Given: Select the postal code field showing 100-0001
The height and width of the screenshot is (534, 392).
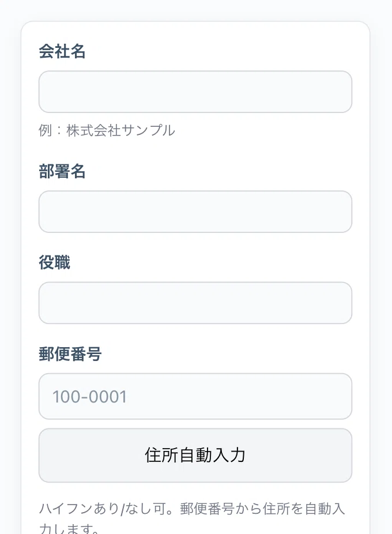Looking at the screenshot, I should tap(195, 396).
